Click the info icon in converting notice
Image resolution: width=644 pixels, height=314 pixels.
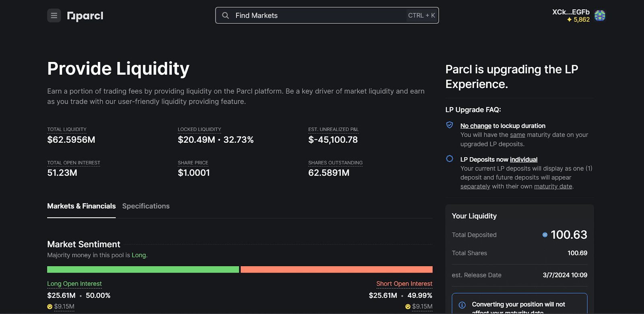pos(462,305)
